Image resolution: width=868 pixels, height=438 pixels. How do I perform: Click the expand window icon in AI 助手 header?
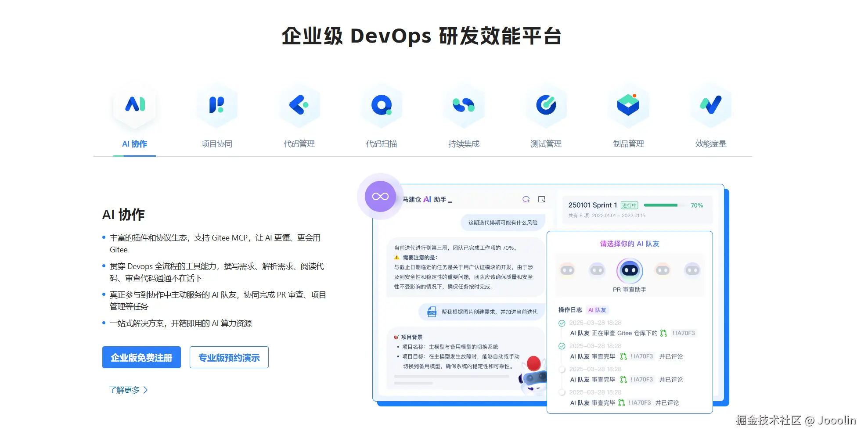point(542,199)
